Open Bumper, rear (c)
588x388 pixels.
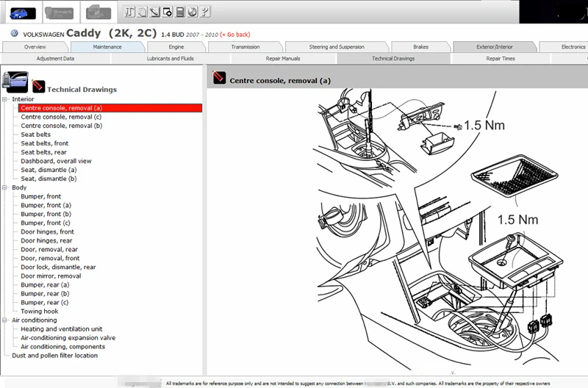[45, 303]
